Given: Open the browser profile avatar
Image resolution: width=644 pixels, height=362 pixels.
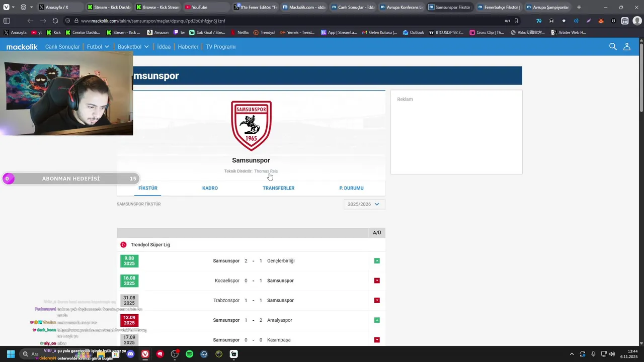Looking at the screenshot, I should click(636, 21).
